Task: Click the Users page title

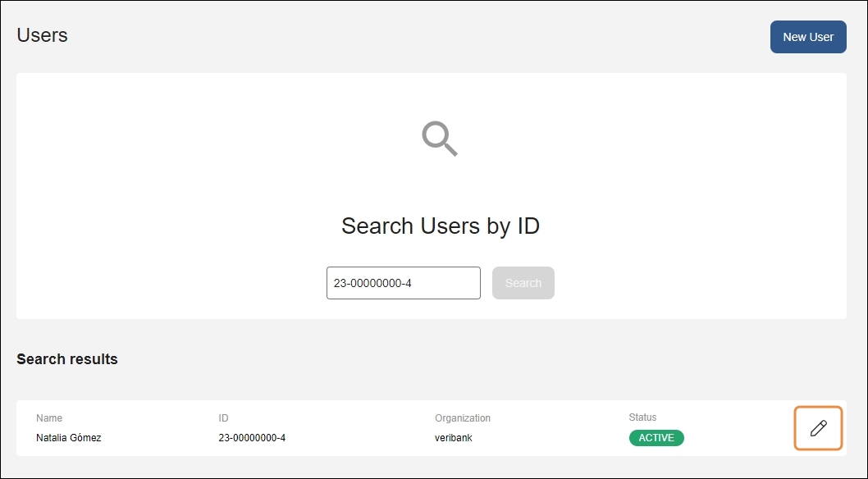Action: coord(43,35)
